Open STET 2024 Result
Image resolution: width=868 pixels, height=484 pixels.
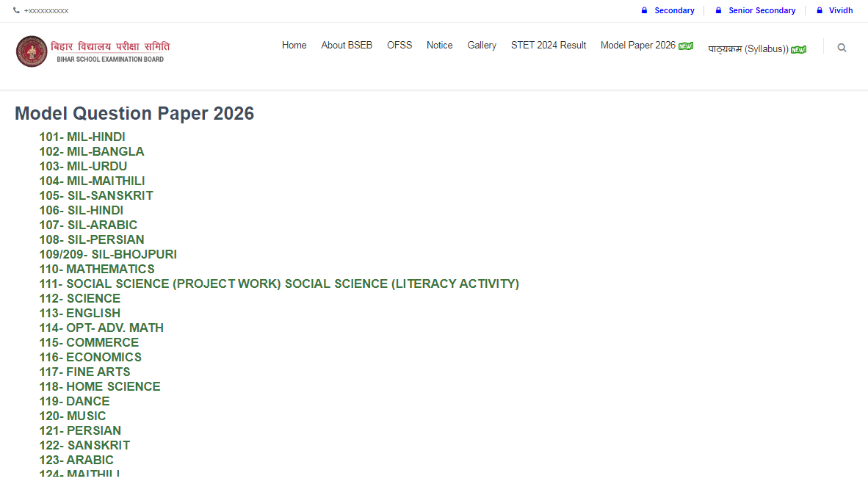tap(548, 45)
